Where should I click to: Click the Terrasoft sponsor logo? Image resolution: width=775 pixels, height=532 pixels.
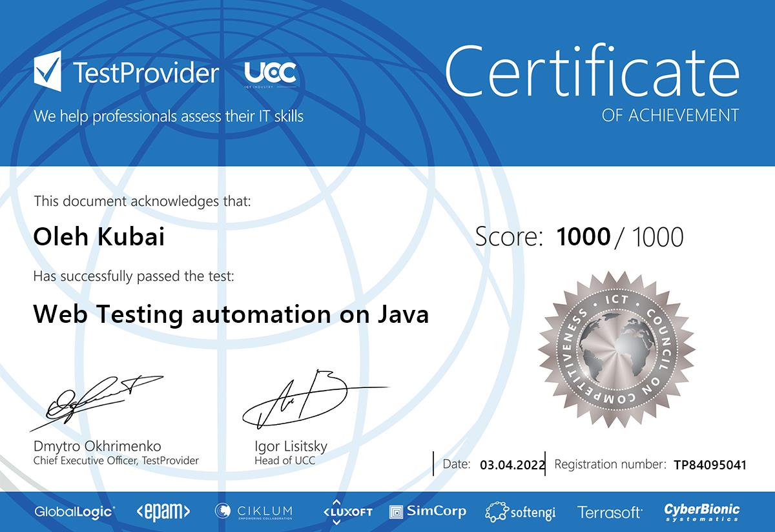pyautogui.click(x=610, y=513)
